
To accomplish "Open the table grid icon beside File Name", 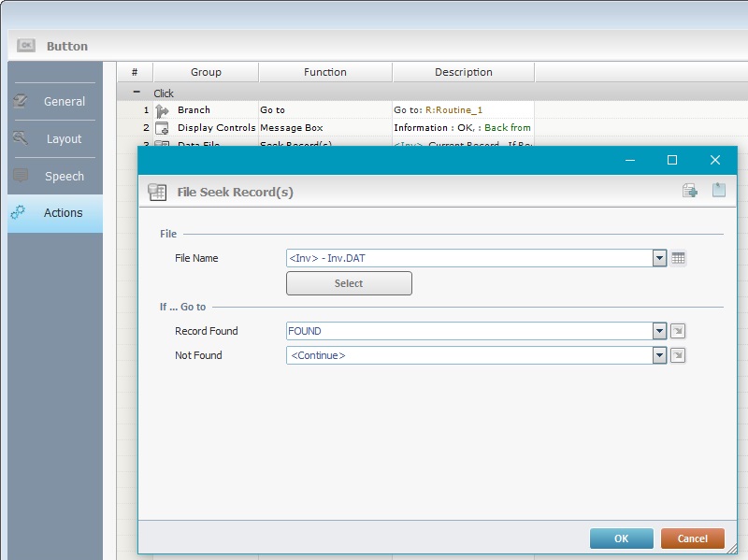I will tap(679, 258).
